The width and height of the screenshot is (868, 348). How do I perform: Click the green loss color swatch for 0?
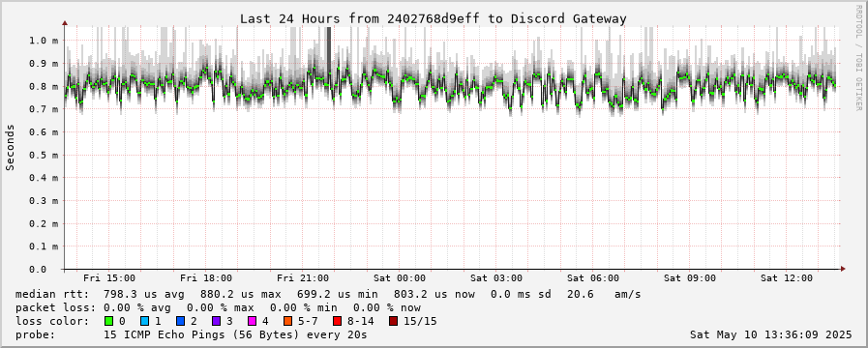[x=108, y=321]
